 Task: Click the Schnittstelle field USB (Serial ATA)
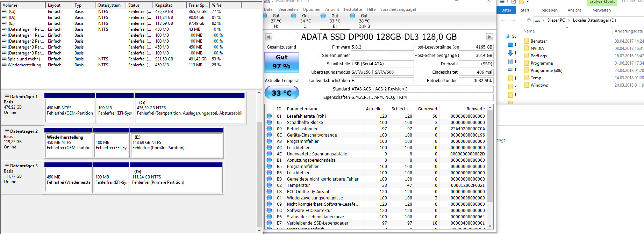pos(382,64)
